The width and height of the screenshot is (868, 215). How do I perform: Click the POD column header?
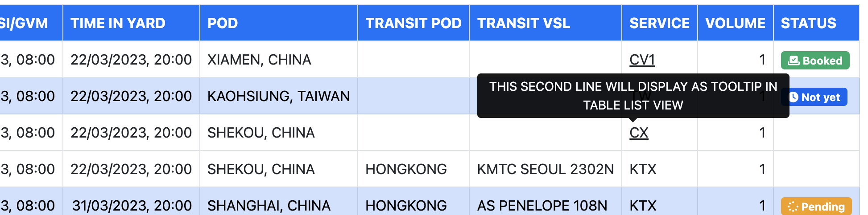(x=223, y=23)
